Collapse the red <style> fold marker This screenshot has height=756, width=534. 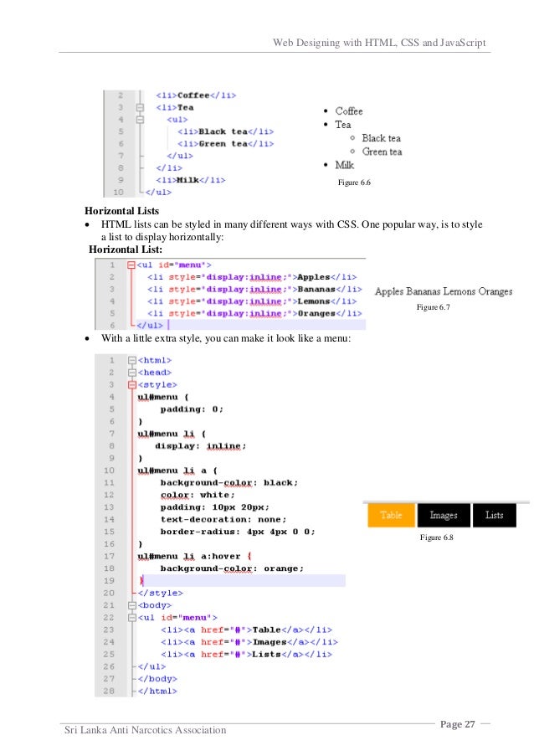(132, 385)
